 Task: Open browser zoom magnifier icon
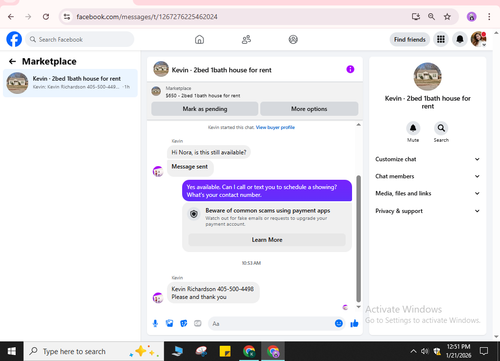431,17
